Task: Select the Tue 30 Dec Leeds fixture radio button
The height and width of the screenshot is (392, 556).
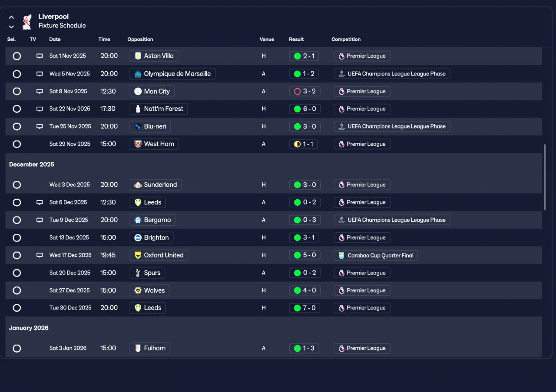Action: click(x=17, y=308)
